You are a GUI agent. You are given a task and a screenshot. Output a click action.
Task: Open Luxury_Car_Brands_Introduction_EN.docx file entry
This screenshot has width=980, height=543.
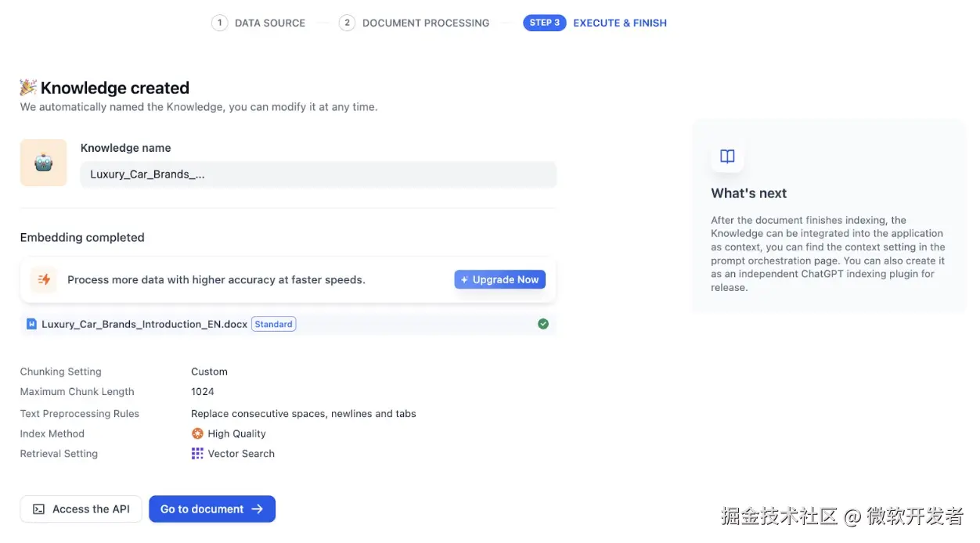[x=143, y=324]
